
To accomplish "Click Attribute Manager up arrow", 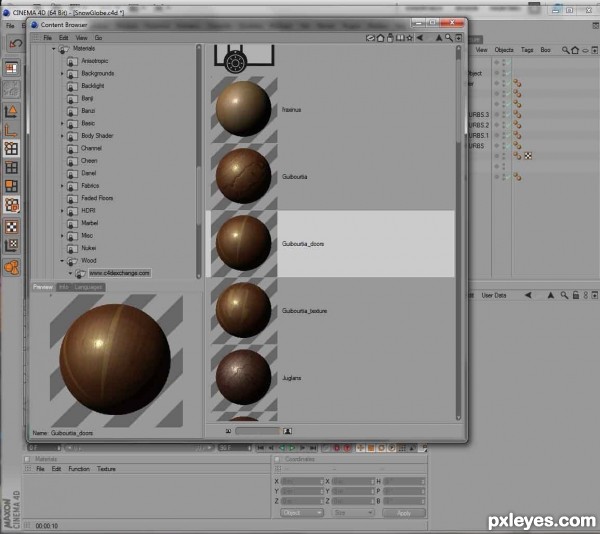I will (x=551, y=295).
